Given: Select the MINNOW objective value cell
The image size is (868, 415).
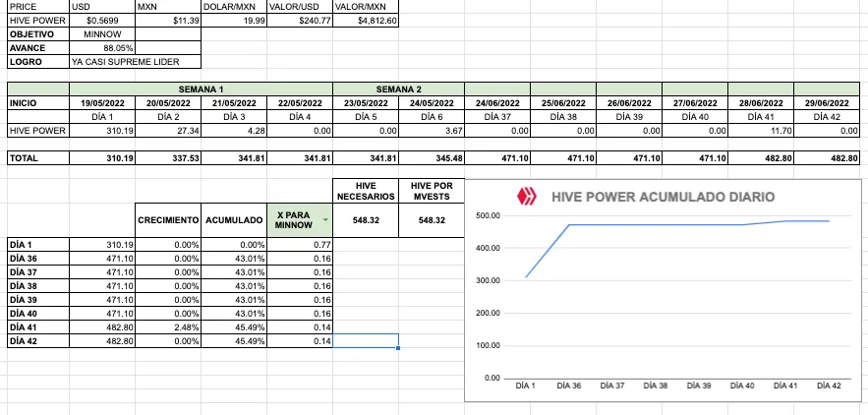Looking at the screenshot, I should click(102, 34).
